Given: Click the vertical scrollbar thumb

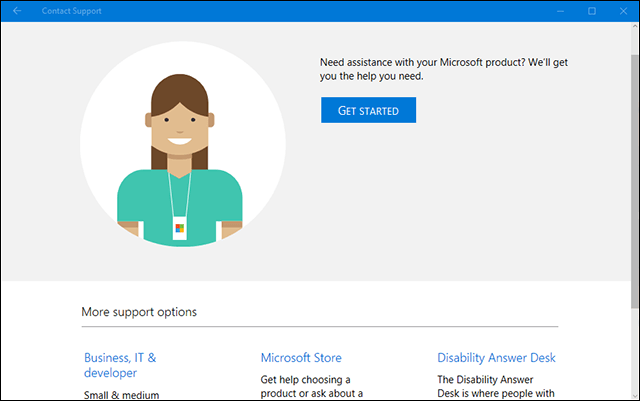Looking at the screenshot, I should (x=634, y=170).
